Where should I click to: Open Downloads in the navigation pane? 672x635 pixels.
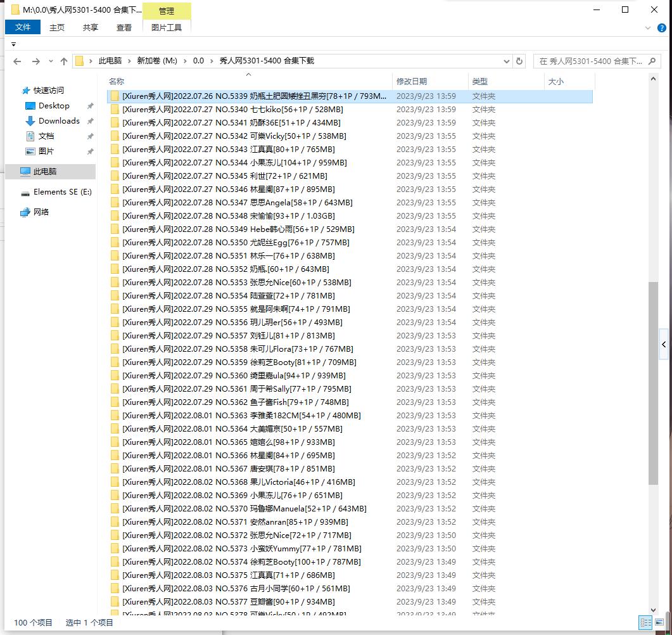(x=59, y=121)
